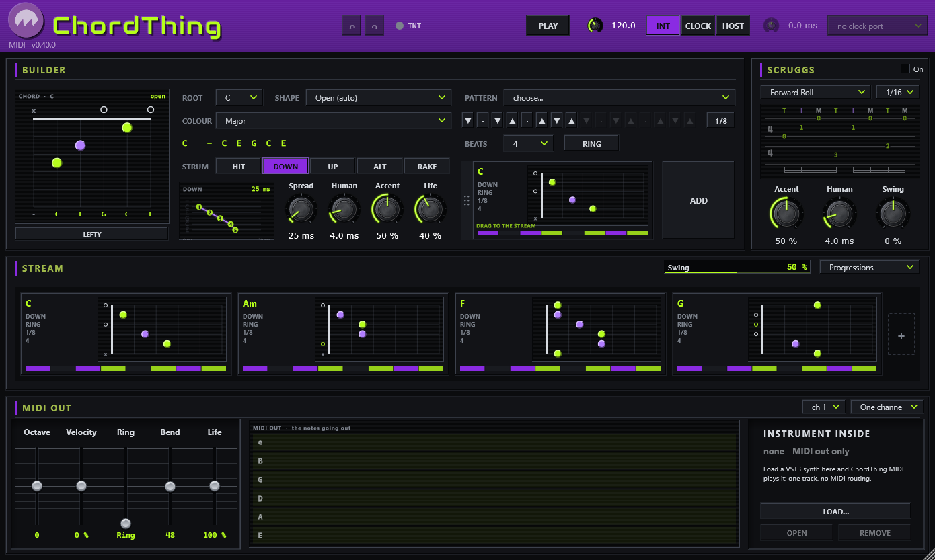935x560 pixels.
Task: Click the redo arrow button
Action: [375, 26]
